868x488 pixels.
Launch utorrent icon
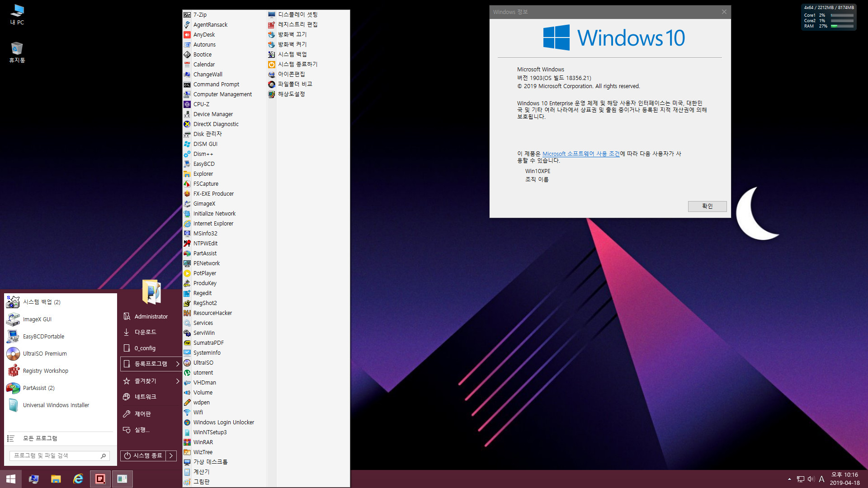click(x=187, y=373)
